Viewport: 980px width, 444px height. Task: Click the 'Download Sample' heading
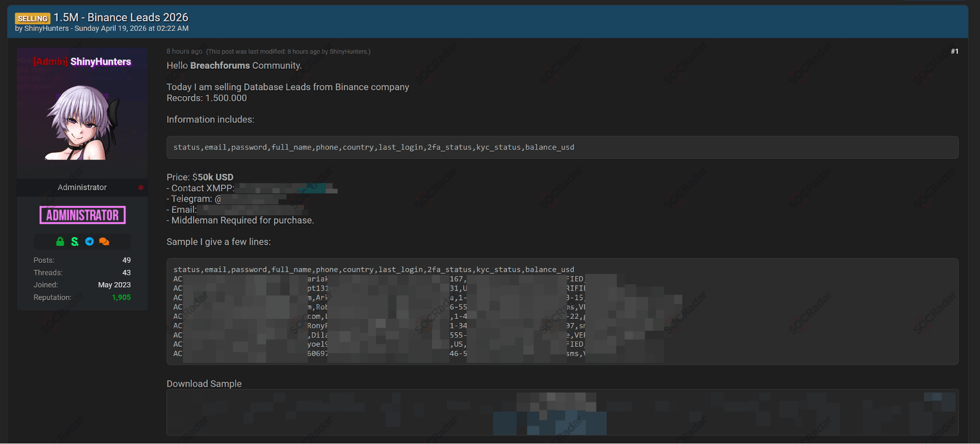tap(204, 384)
